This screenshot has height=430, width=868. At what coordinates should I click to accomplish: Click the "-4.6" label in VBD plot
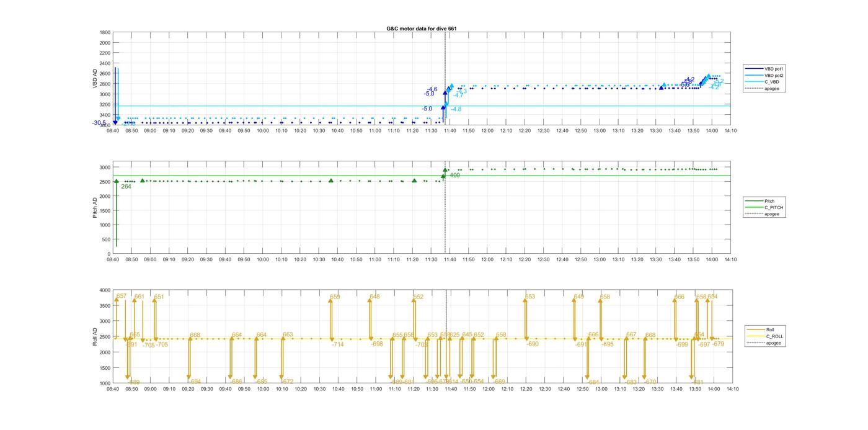(x=432, y=89)
